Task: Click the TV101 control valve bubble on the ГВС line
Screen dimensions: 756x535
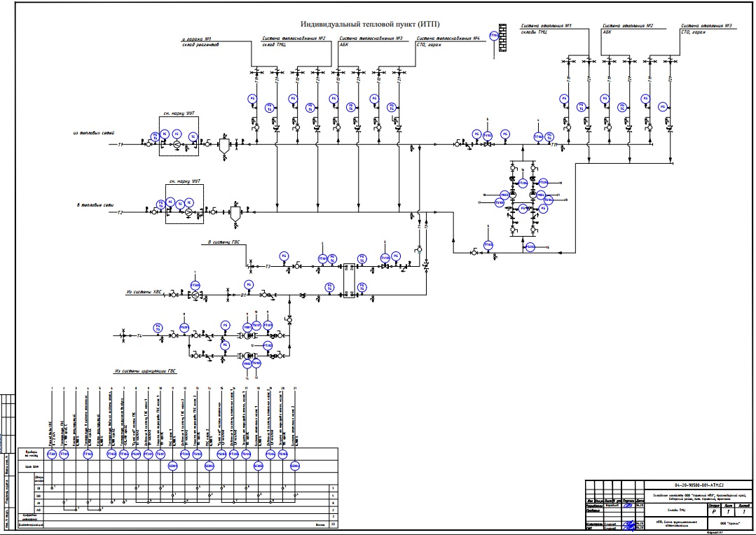Action: pyautogui.click(x=385, y=258)
